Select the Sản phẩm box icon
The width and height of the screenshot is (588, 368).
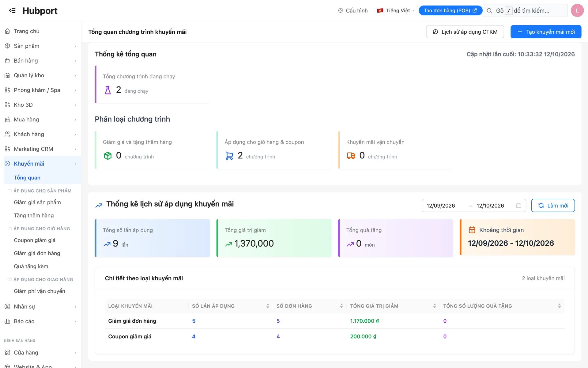tap(7, 46)
